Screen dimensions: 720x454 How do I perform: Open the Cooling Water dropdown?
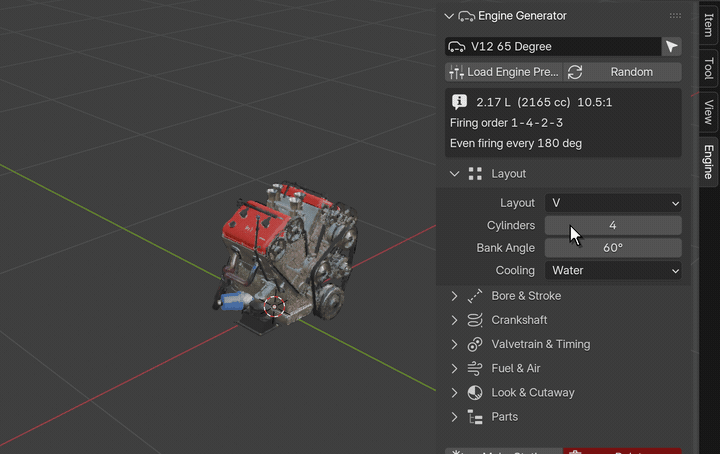[x=613, y=270]
